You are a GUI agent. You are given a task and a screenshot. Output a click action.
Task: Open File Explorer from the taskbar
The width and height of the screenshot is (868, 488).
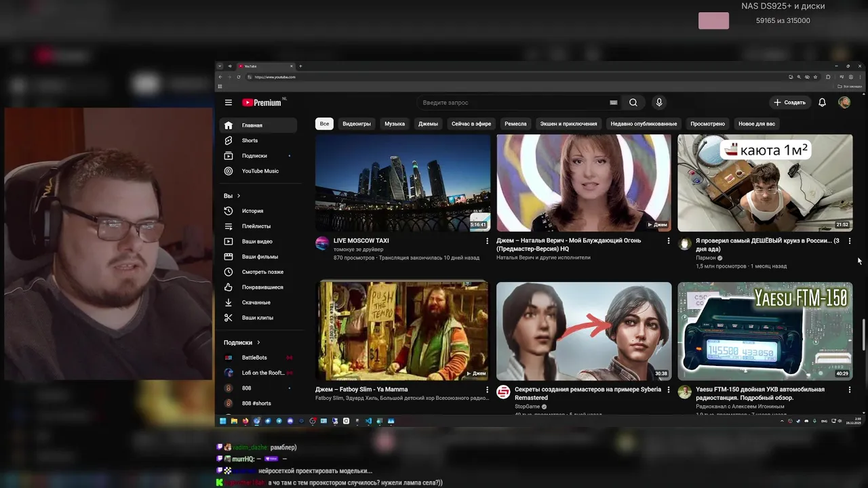click(234, 421)
